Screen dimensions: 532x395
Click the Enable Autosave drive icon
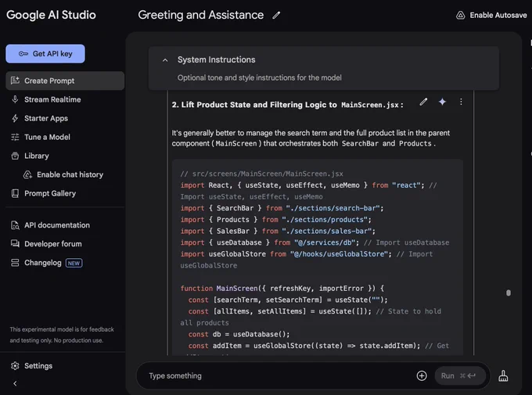tap(460, 16)
